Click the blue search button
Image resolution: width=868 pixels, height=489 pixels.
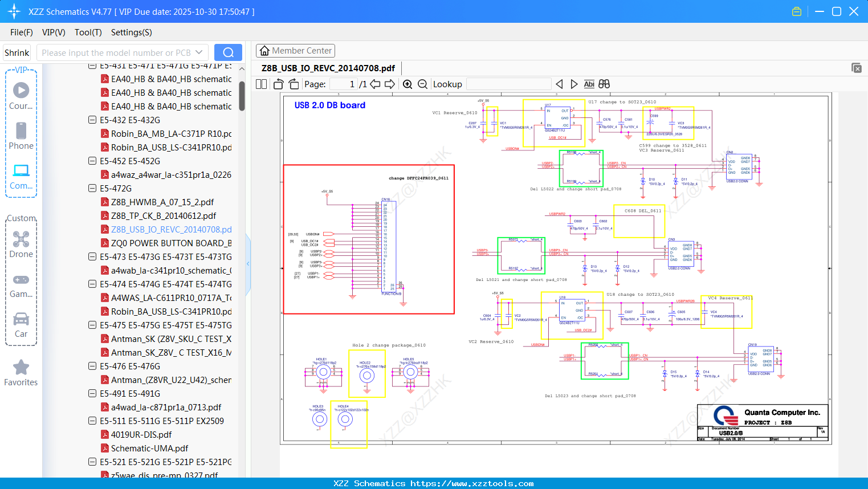point(228,52)
